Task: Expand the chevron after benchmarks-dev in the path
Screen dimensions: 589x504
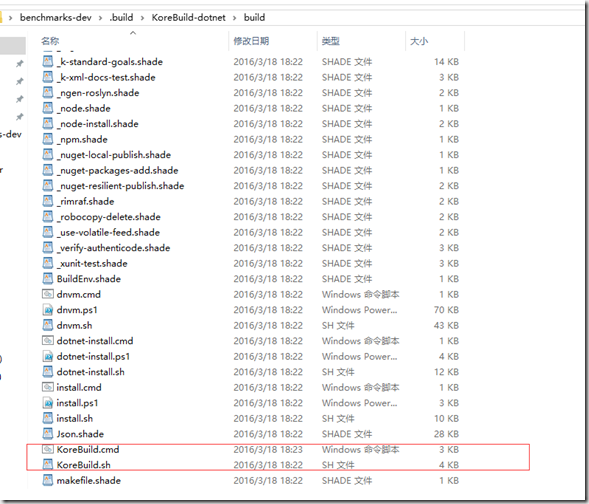Action: [x=100, y=18]
